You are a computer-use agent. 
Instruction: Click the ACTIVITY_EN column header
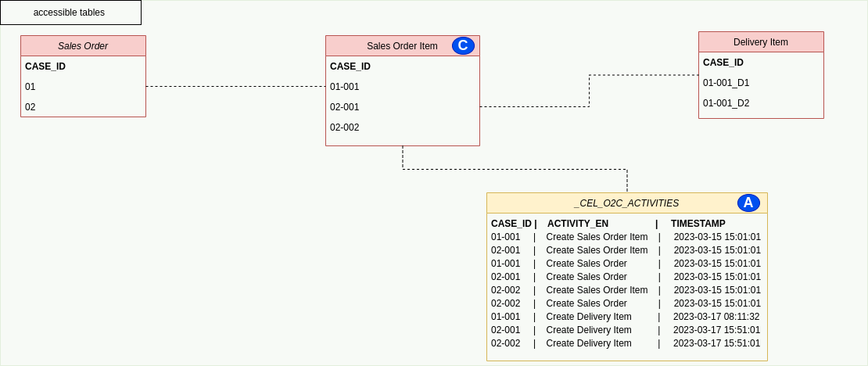[x=577, y=224]
